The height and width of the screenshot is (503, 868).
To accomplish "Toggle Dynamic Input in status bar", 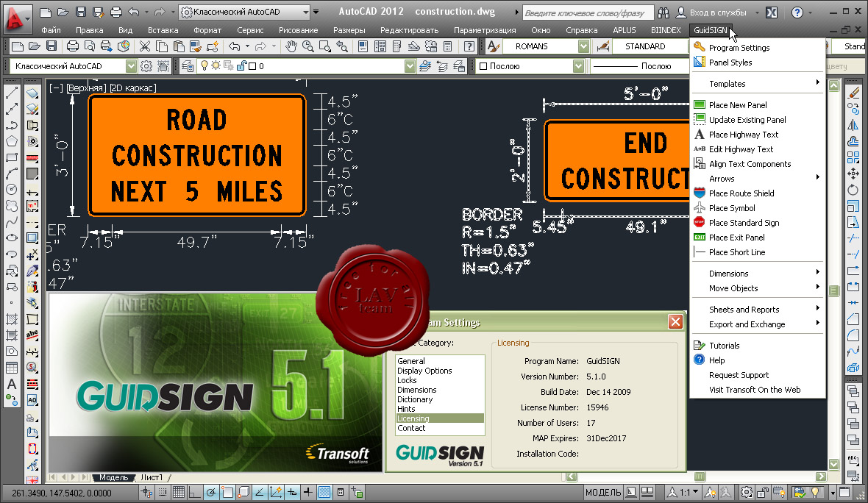I will coord(292,492).
